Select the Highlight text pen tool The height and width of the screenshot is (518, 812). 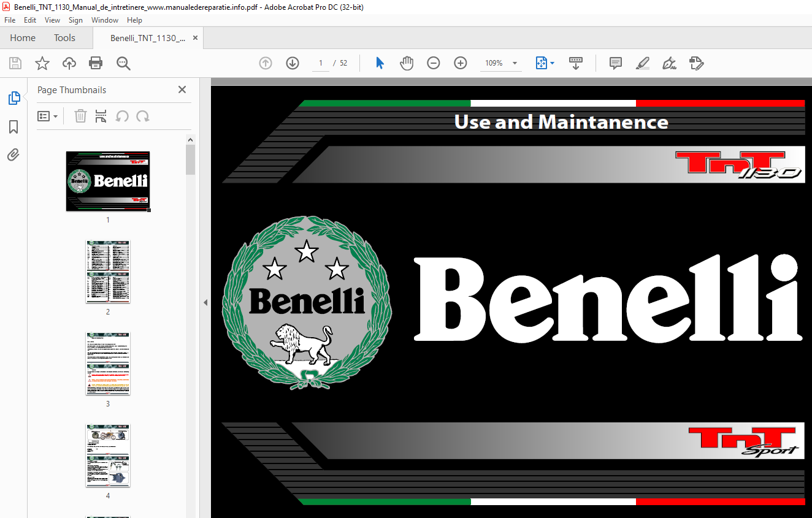[642, 63]
